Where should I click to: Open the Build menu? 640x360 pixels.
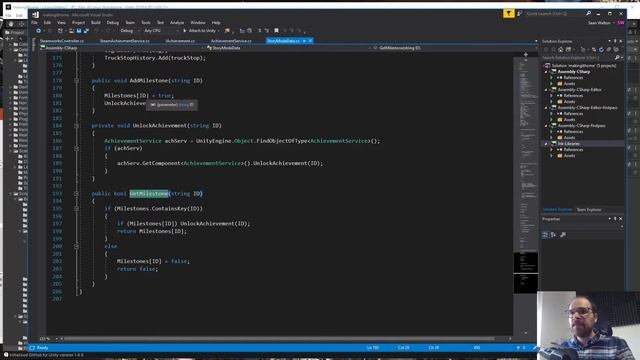96,23
